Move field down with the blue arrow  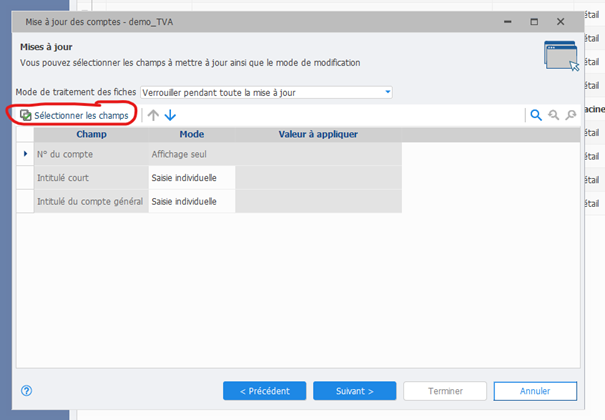point(170,115)
